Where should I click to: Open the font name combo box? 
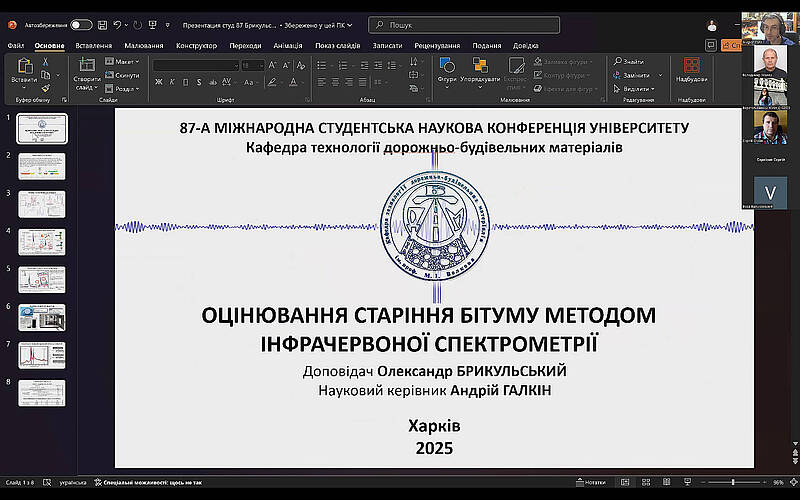tap(196, 65)
